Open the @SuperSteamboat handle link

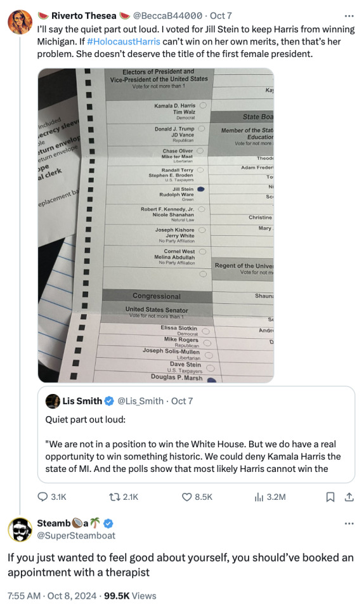tap(76, 535)
